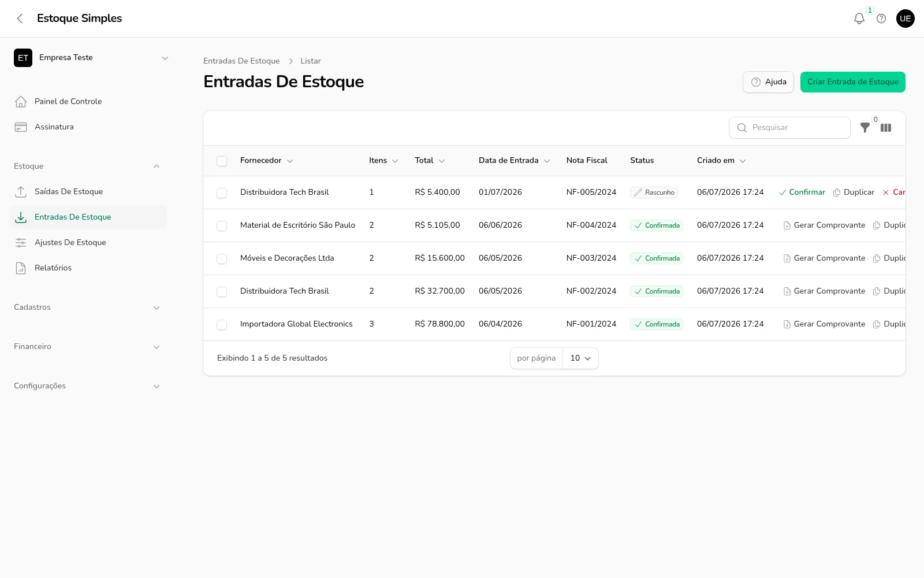This screenshot has width=924, height=578.
Task: Check the NF-005/2024 row checkbox
Action: tap(222, 193)
